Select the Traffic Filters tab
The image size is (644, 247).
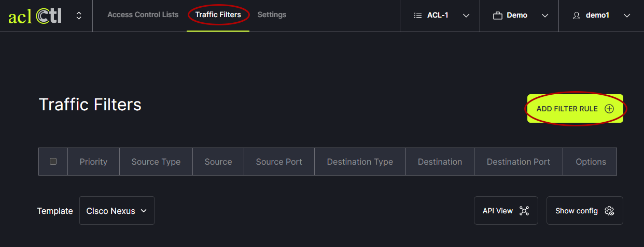coord(218,14)
